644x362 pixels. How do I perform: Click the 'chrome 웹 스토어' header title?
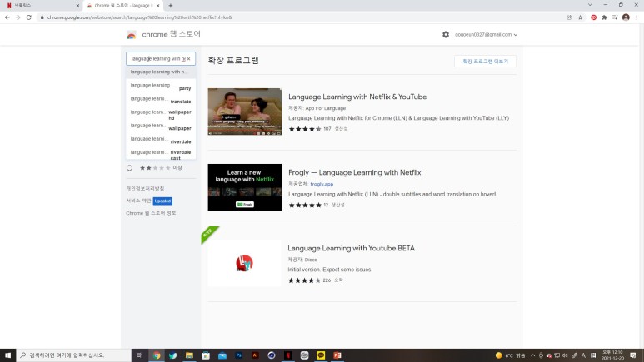[172, 34]
